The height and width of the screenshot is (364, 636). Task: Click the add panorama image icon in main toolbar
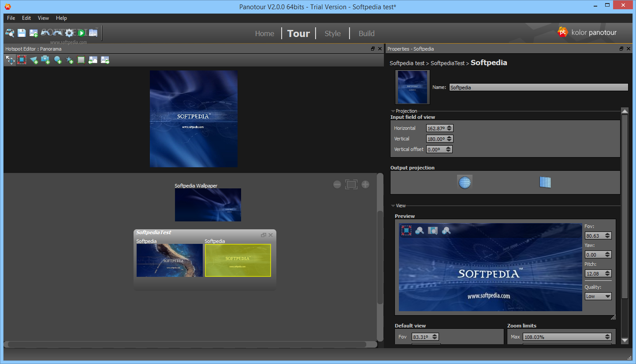pyautogui.click(x=33, y=33)
